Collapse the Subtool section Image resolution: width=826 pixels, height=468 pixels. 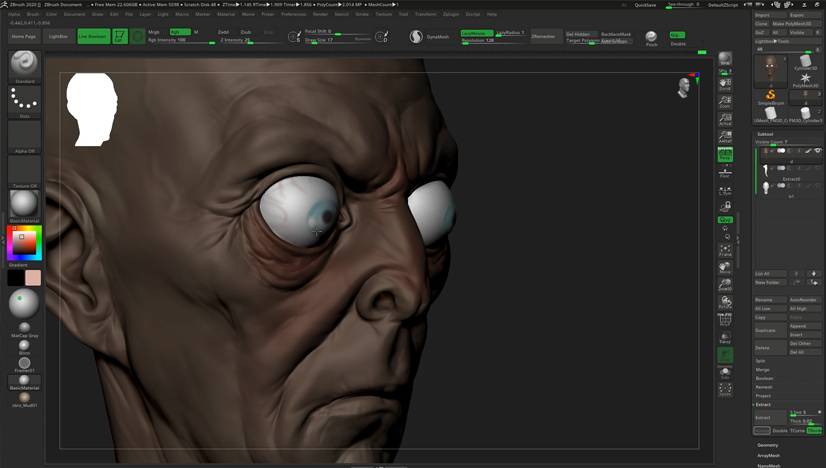[x=765, y=134]
